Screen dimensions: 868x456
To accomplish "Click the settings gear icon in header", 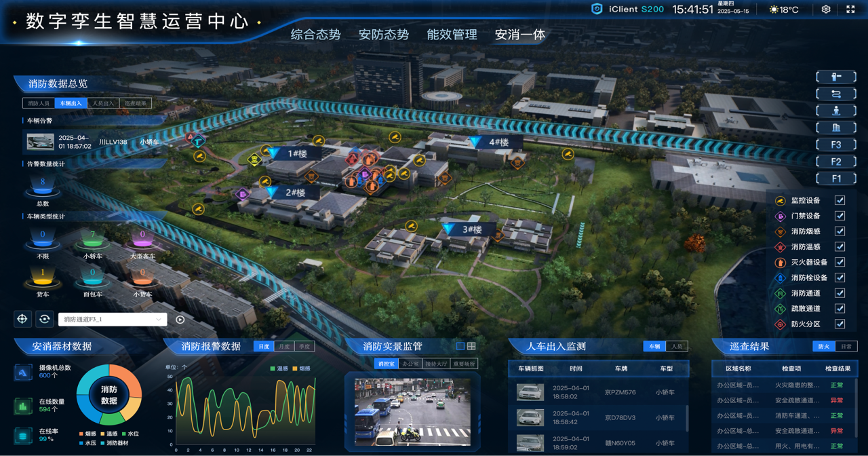I will (826, 9).
